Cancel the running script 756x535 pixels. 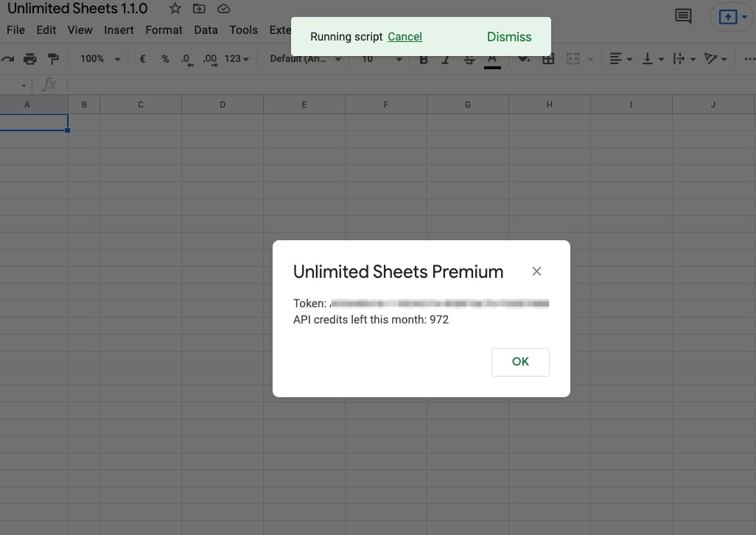tap(405, 37)
